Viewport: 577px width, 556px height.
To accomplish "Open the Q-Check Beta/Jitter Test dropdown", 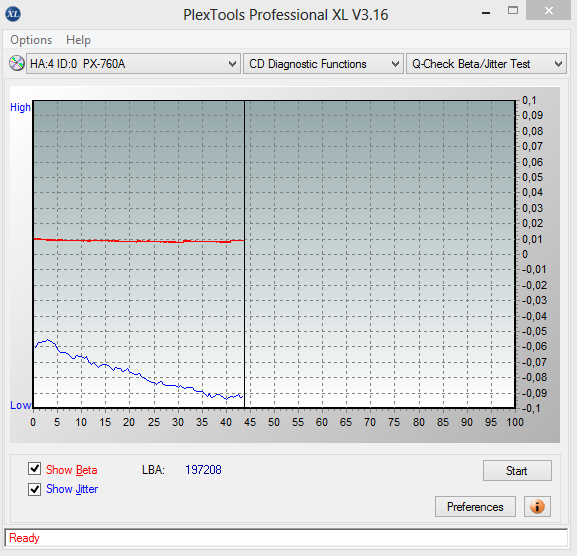I will pos(486,64).
